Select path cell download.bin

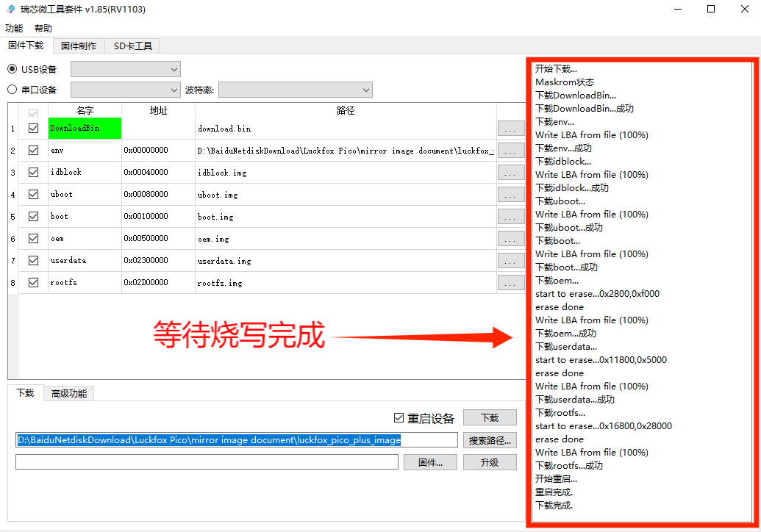(346, 129)
